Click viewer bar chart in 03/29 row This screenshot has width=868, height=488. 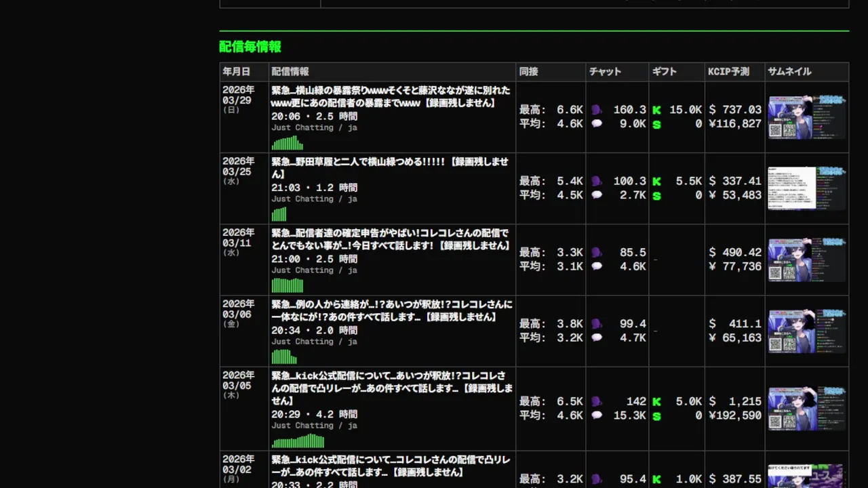pyautogui.click(x=288, y=143)
